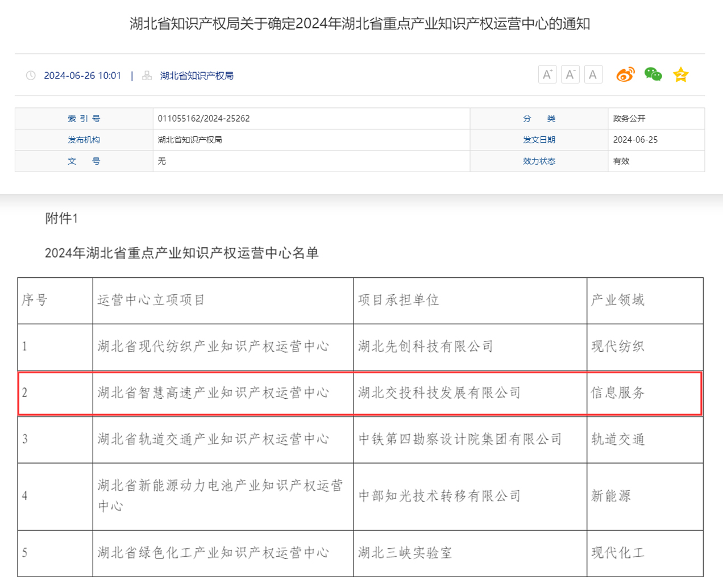Click the page title of the 2024 notice

(x=360, y=24)
